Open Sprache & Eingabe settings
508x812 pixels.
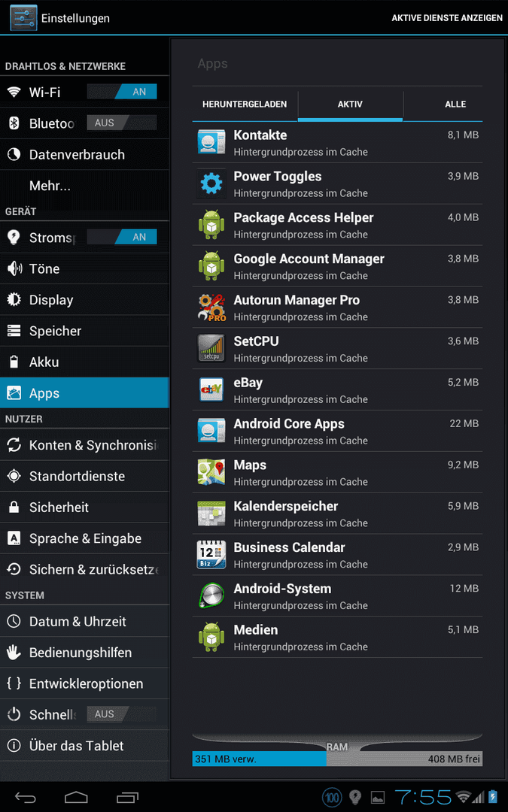84,538
